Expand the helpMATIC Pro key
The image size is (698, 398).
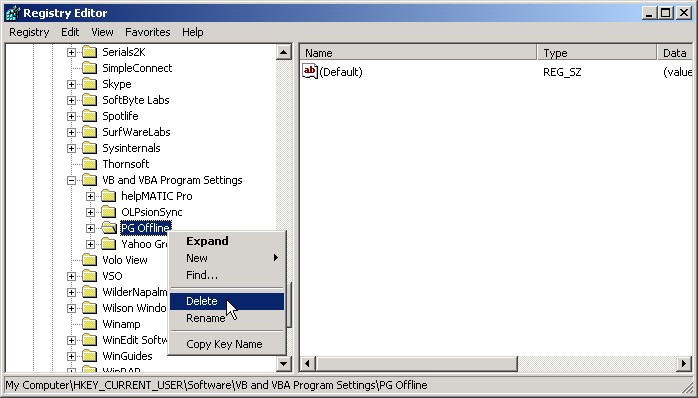tap(90, 196)
